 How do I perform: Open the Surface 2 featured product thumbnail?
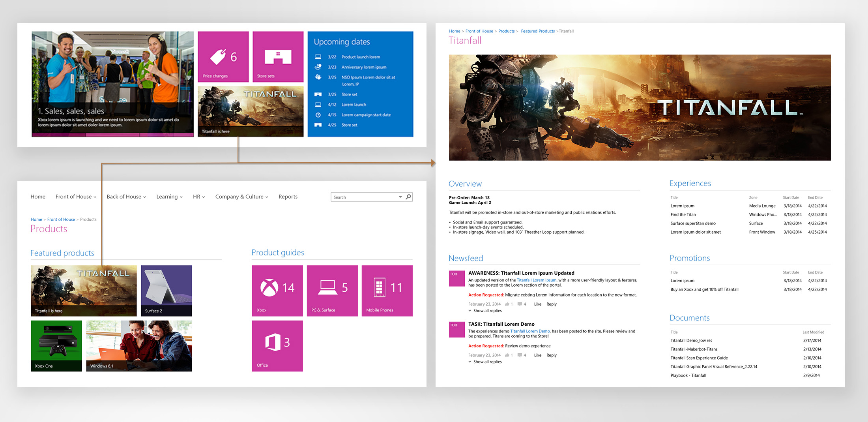[166, 291]
